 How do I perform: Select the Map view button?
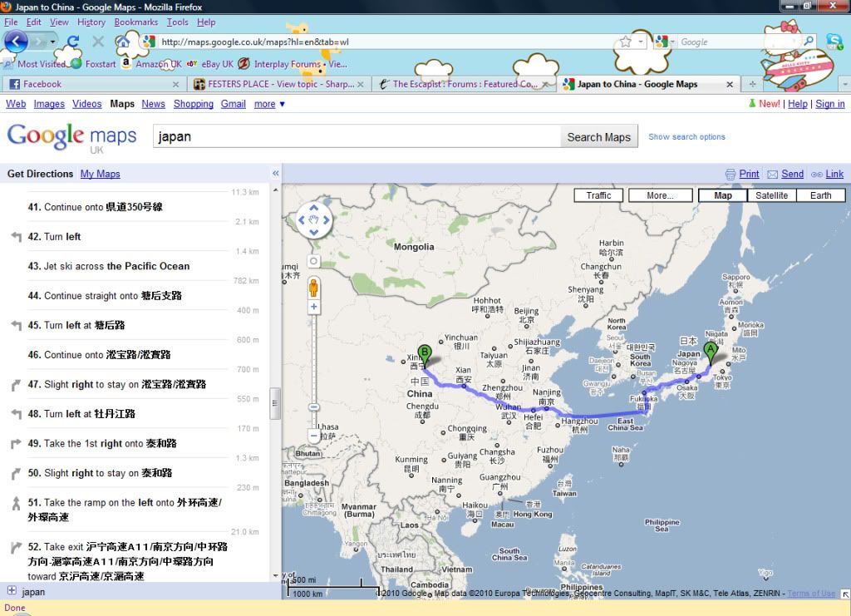722,195
